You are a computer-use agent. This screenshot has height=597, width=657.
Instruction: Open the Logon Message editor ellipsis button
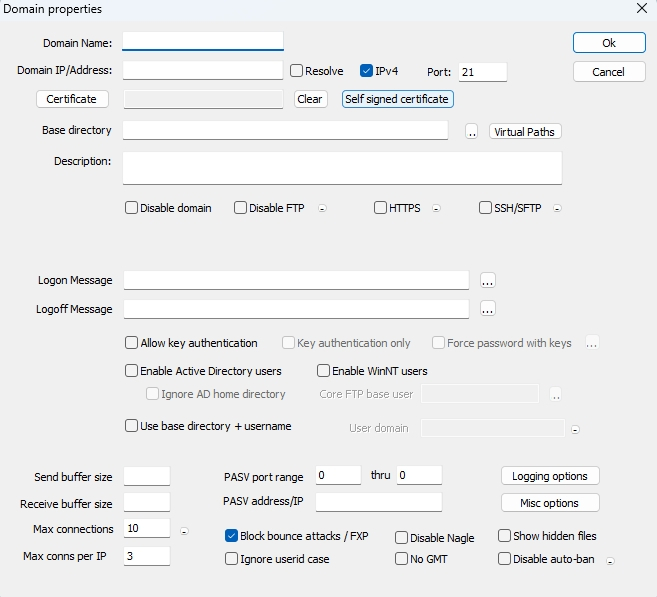(487, 280)
